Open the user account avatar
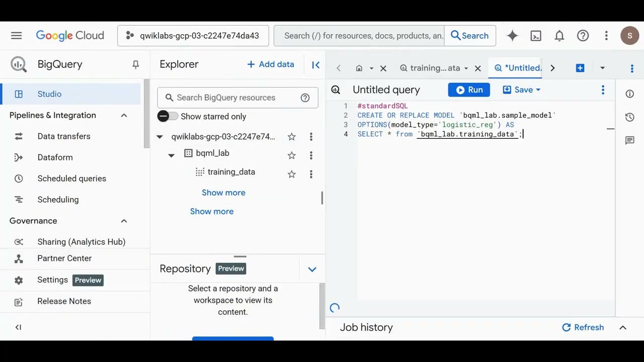 [x=630, y=36]
